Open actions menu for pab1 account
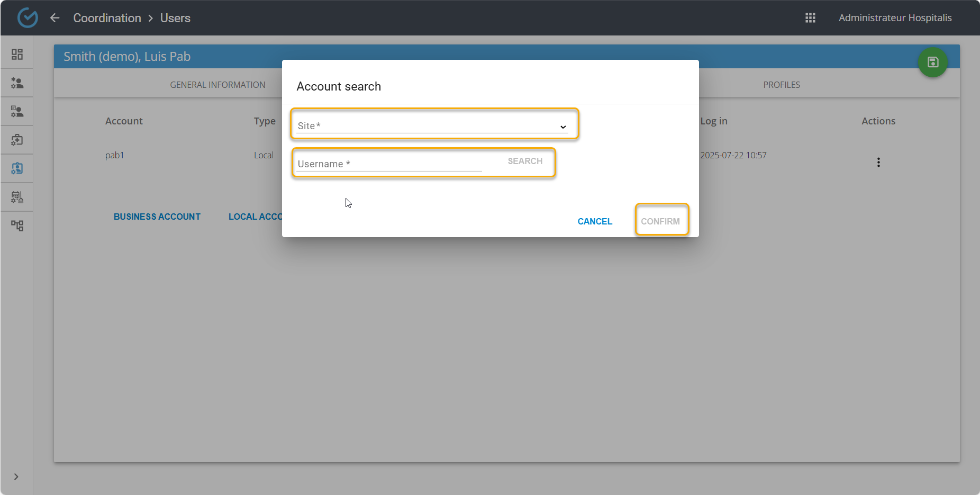This screenshot has width=980, height=495. pos(878,163)
